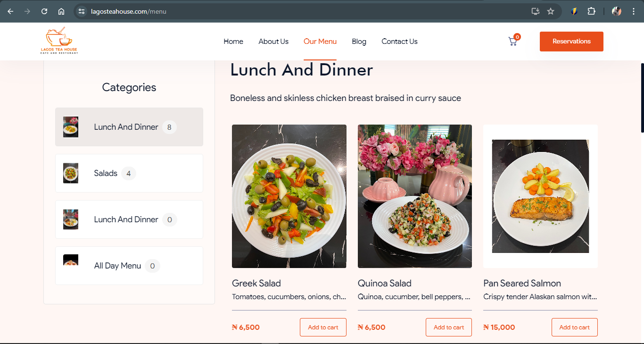Screen dimensions: 644x344
Task: Go to the Blog menu item
Action: click(359, 42)
